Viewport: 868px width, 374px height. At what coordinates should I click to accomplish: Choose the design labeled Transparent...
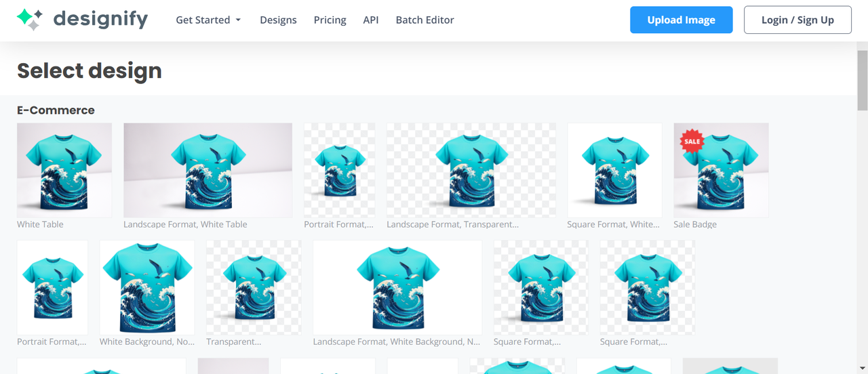(254, 287)
